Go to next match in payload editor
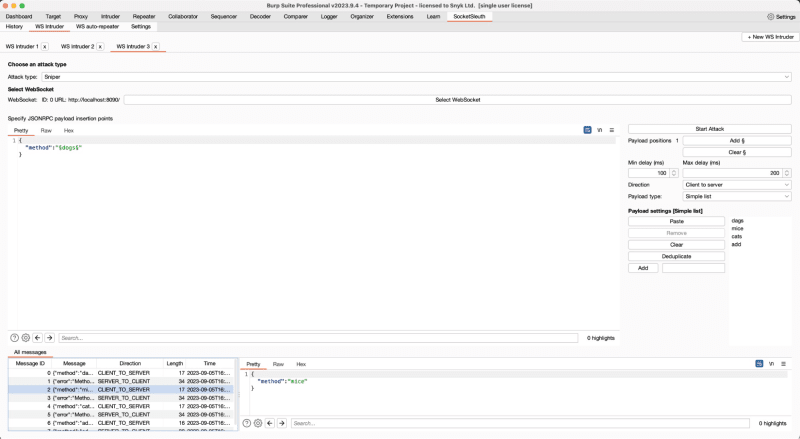 [49, 338]
